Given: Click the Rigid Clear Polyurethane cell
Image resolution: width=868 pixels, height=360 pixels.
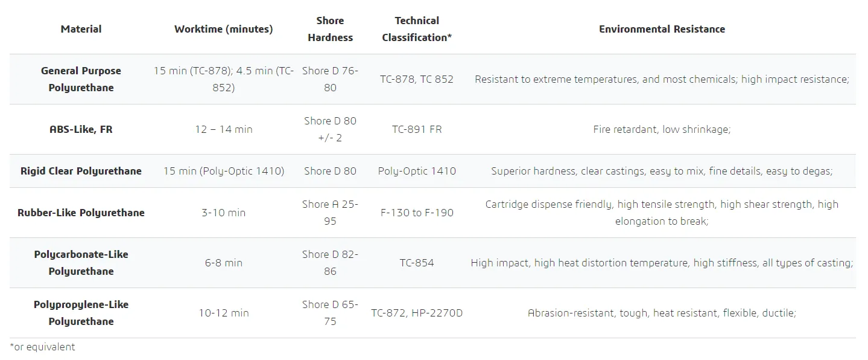Looking at the screenshot, I should click(x=81, y=171).
